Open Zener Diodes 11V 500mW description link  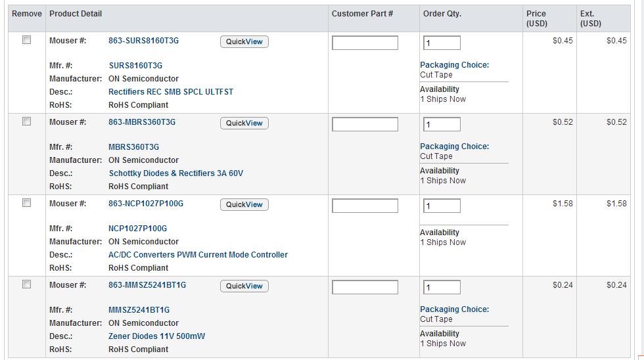(x=156, y=336)
